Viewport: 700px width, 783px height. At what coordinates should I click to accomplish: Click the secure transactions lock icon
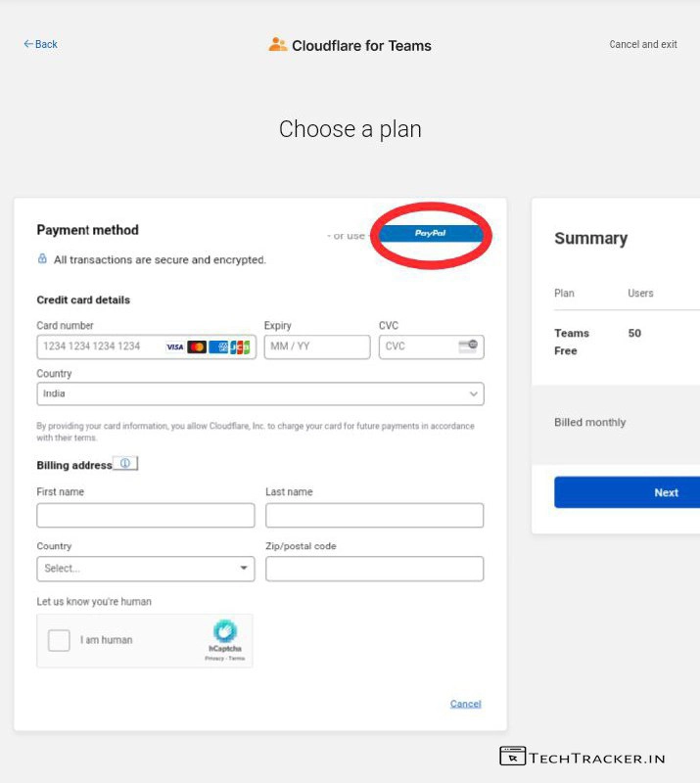click(42, 259)
